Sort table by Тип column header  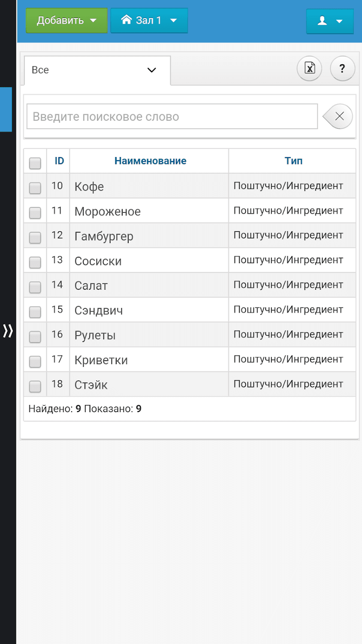293,161
